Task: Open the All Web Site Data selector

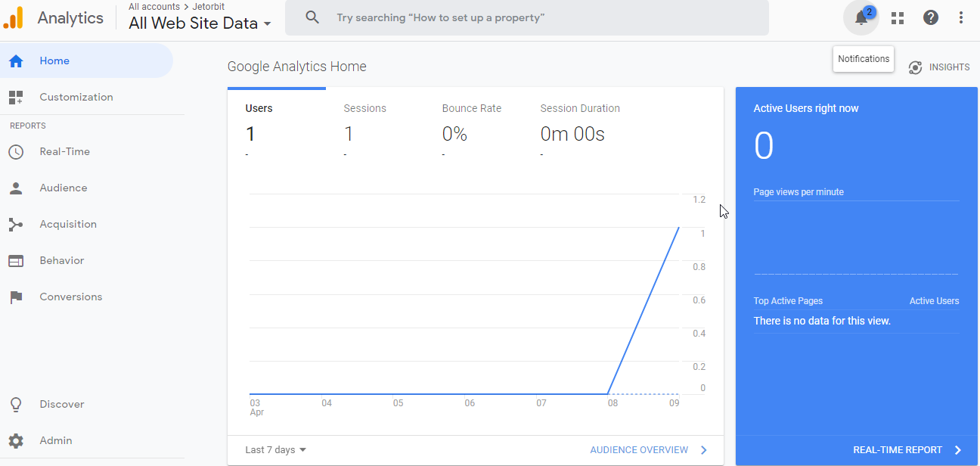Action: point(198,23)
